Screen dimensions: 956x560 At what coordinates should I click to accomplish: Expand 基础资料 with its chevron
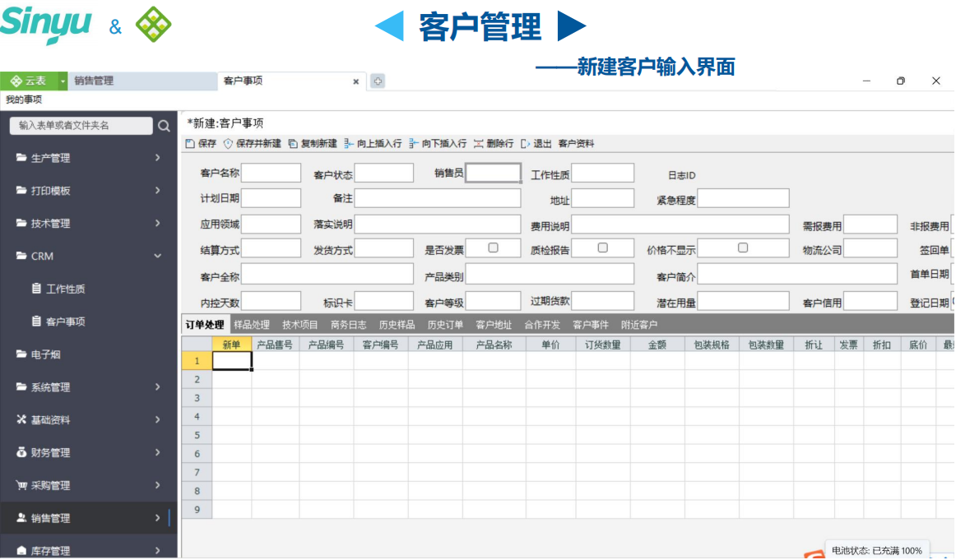pos(157,420)
